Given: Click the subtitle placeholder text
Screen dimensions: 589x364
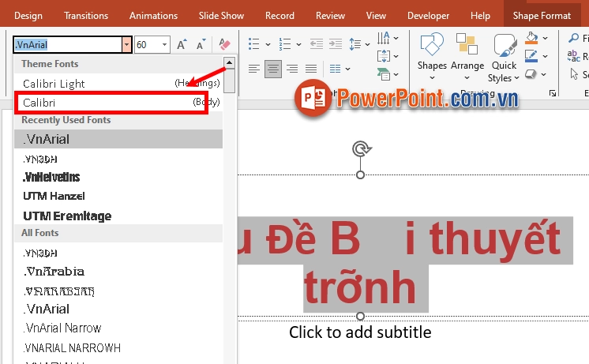Looking at the screenshot, I should (x=360, y=332).
